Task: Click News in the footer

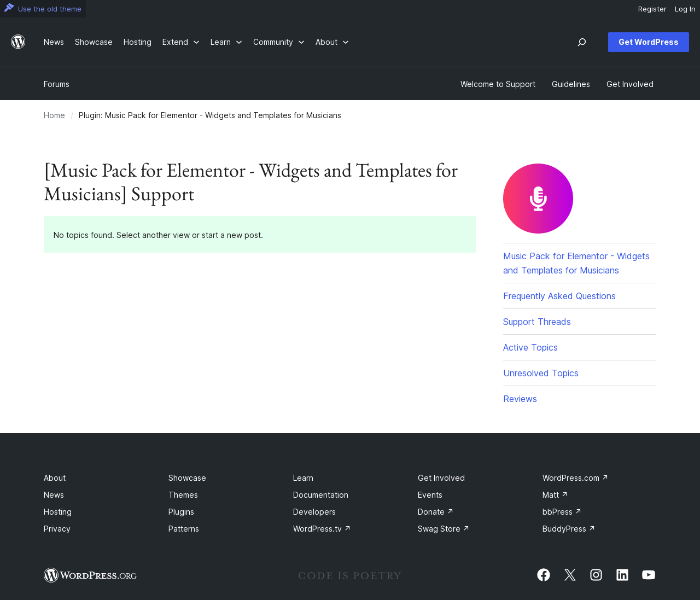Action: pos(54,494)
